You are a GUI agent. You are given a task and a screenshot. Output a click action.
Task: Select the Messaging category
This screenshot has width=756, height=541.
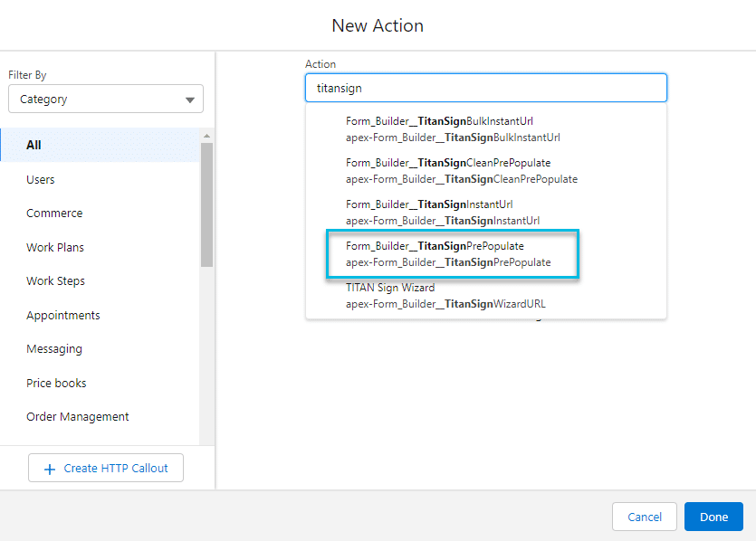coord(54,348)
